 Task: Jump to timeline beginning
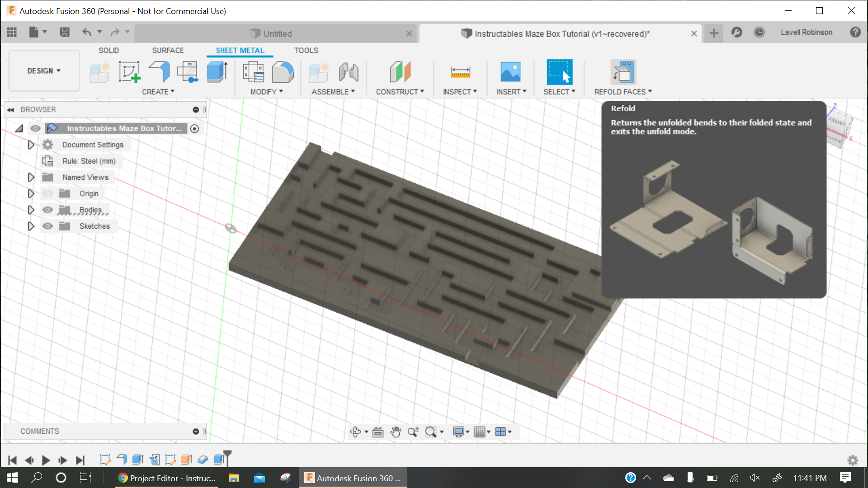pos(12,460)
